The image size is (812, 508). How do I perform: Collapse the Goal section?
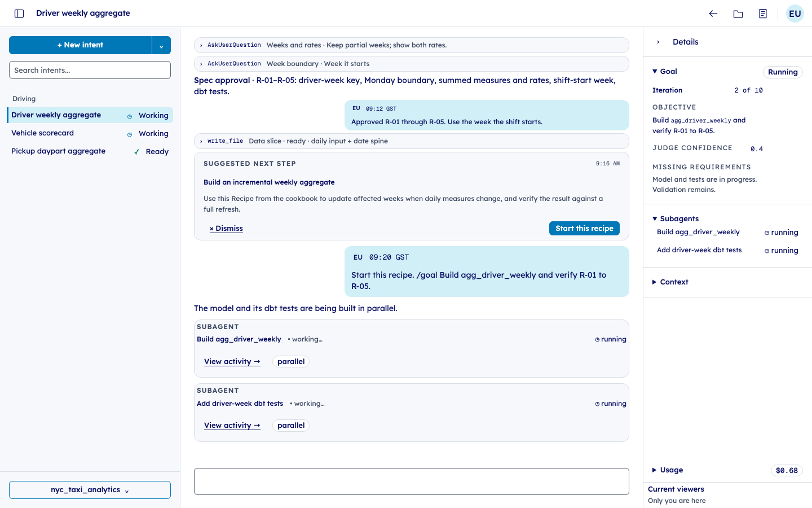coord(655,72)
